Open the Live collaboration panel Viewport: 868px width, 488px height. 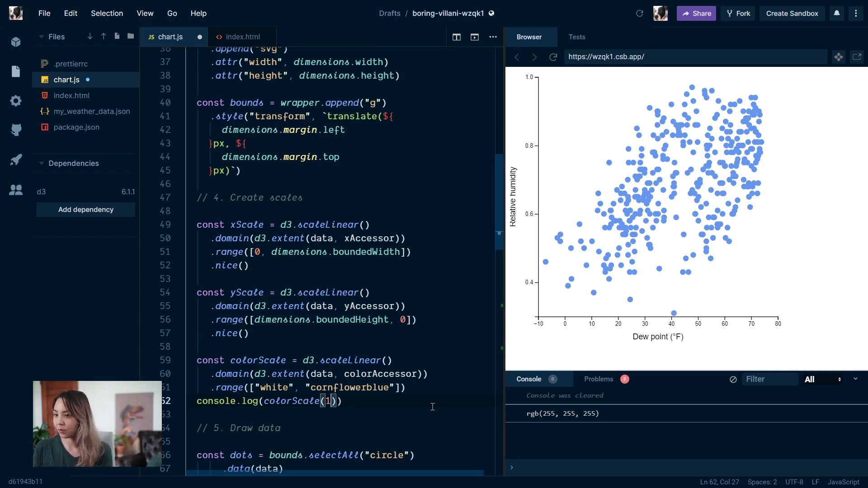pos(16,190)
